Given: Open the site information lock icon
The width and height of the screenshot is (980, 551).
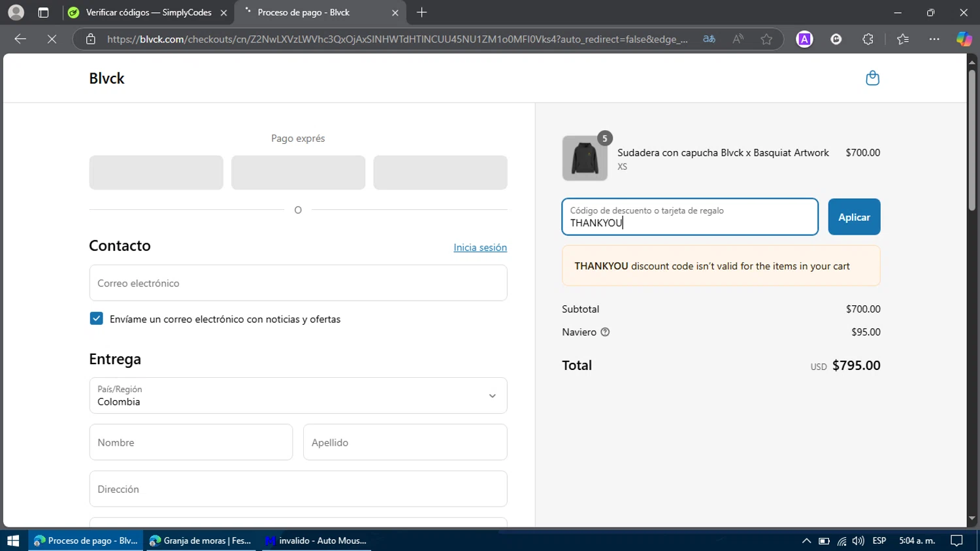Looking at the screenshot, I should click(91, 39).
